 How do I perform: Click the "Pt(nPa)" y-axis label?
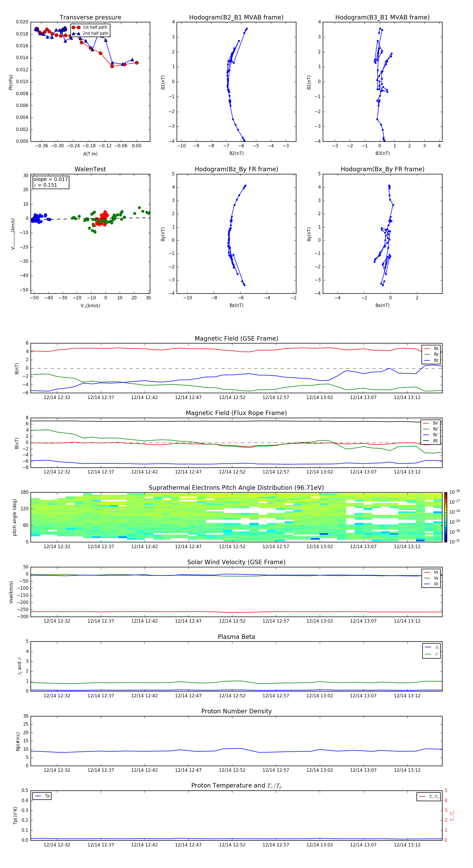click(11, 82)
